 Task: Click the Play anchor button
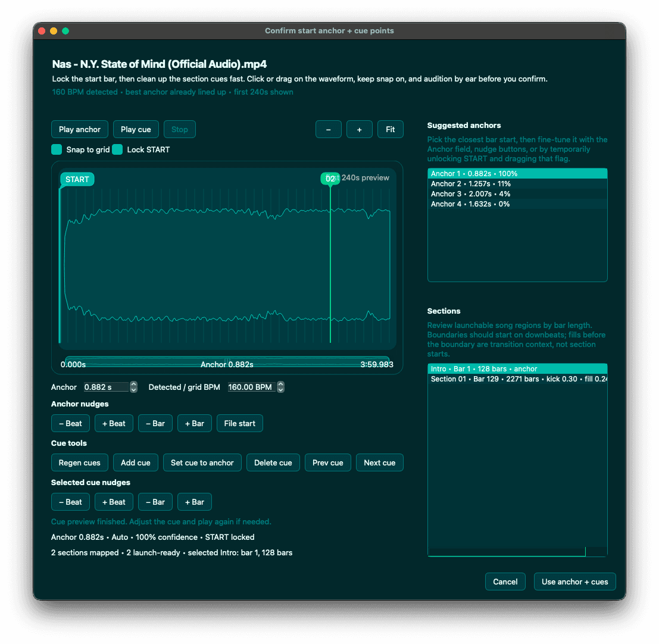click(x=79, y=129)
